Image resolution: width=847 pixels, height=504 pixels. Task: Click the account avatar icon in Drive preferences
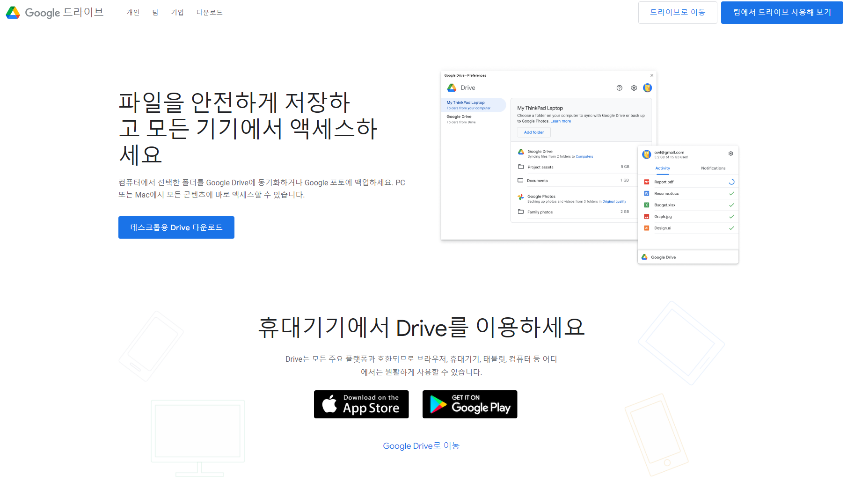tap(648, 88)
